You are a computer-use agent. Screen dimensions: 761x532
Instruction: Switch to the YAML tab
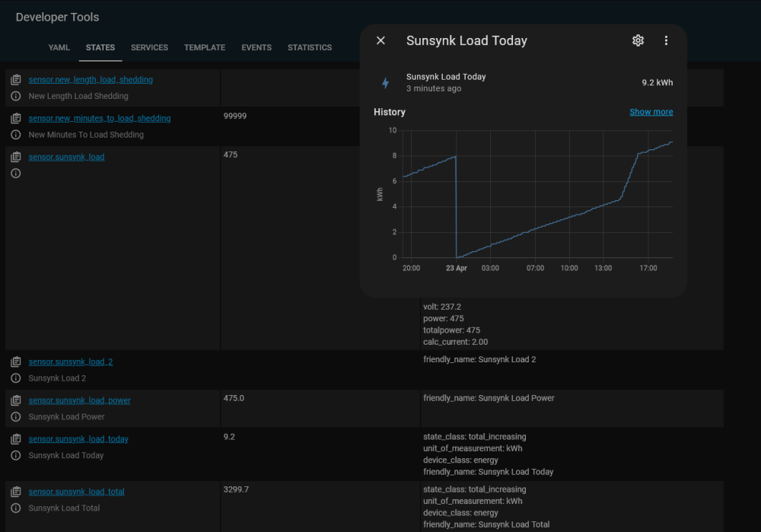pos(59,48)
